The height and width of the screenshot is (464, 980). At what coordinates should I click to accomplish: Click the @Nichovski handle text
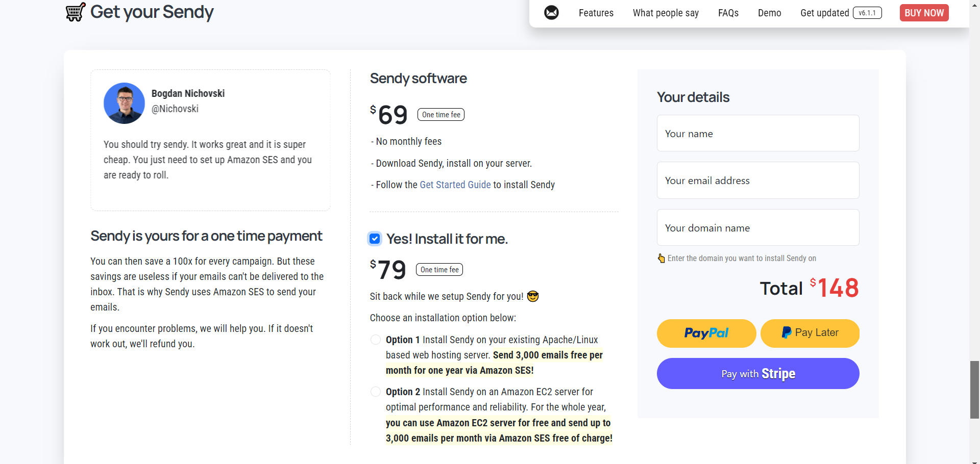coord(175,109)
